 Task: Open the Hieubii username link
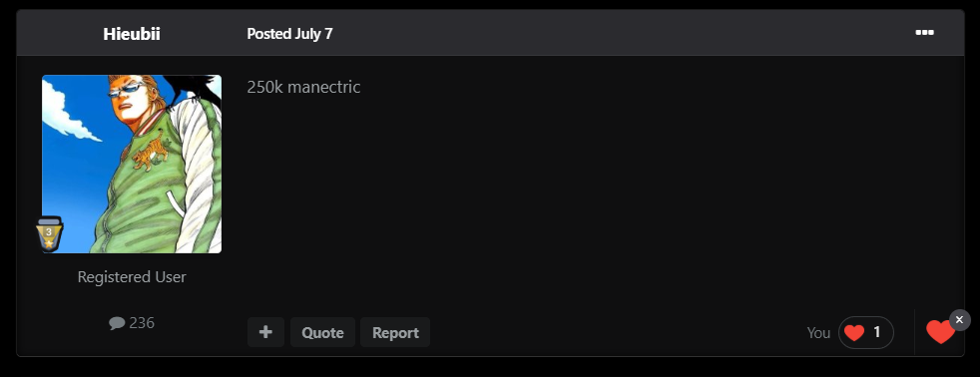coord(132,34)
